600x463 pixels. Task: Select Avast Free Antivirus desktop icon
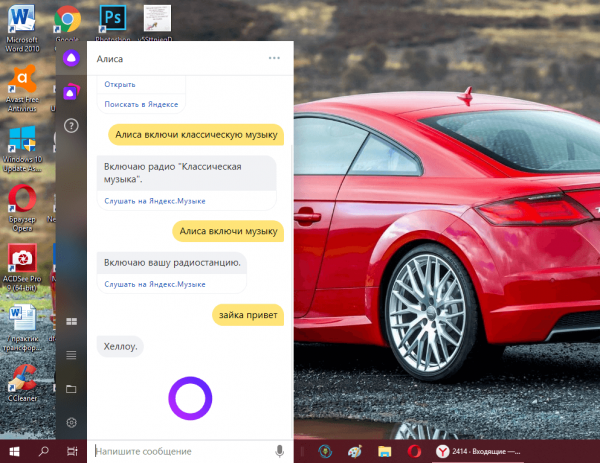[22, 89]
